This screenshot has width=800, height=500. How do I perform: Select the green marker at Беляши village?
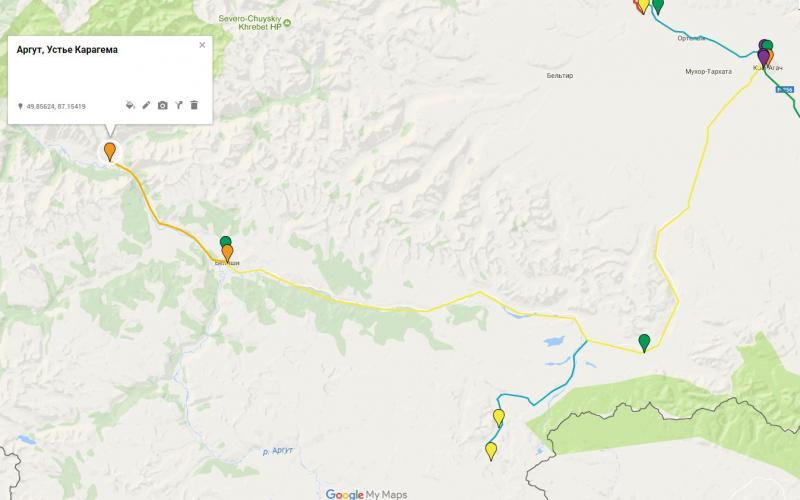[226, 241]
